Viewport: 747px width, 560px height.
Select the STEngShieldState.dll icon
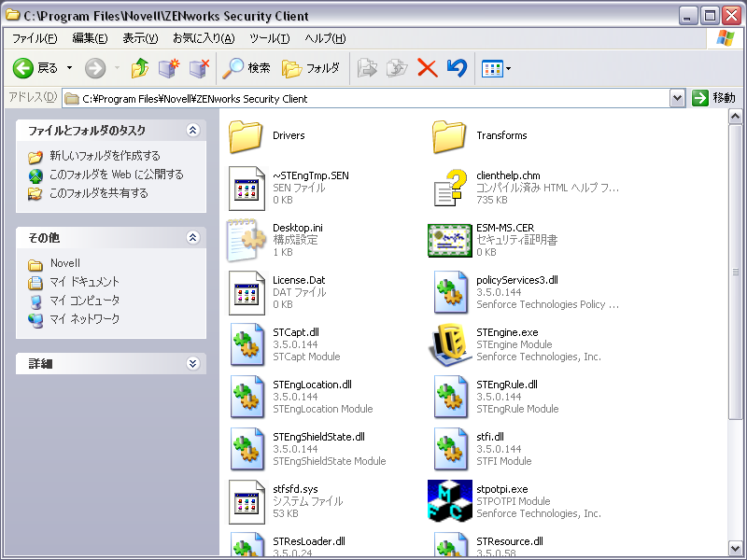(247, 449)
